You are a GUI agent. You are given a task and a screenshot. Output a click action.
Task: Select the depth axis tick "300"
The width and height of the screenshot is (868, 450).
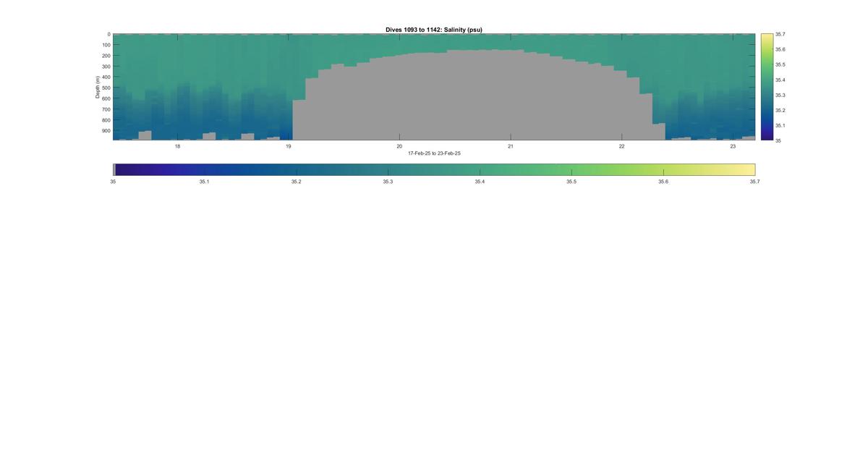[x=106, y=67]
